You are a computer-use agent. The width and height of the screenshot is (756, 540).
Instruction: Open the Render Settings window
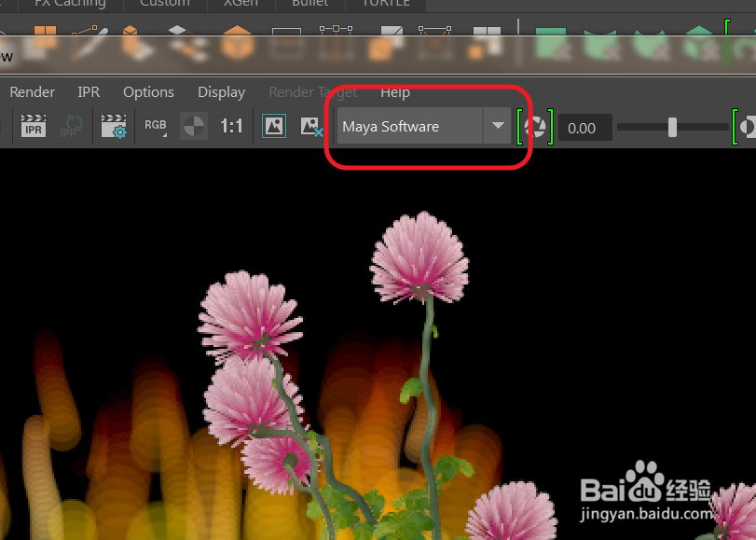coord(114,127)
